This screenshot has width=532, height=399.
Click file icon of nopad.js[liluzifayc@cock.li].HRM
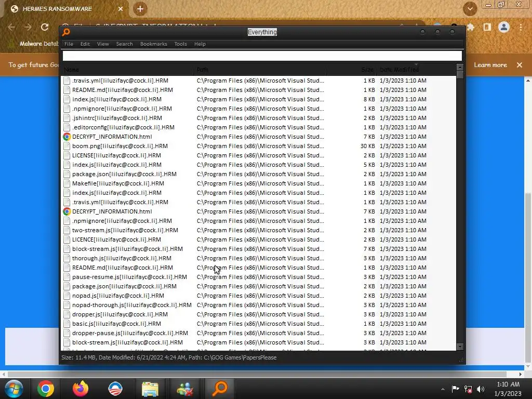tap(67, 296)
